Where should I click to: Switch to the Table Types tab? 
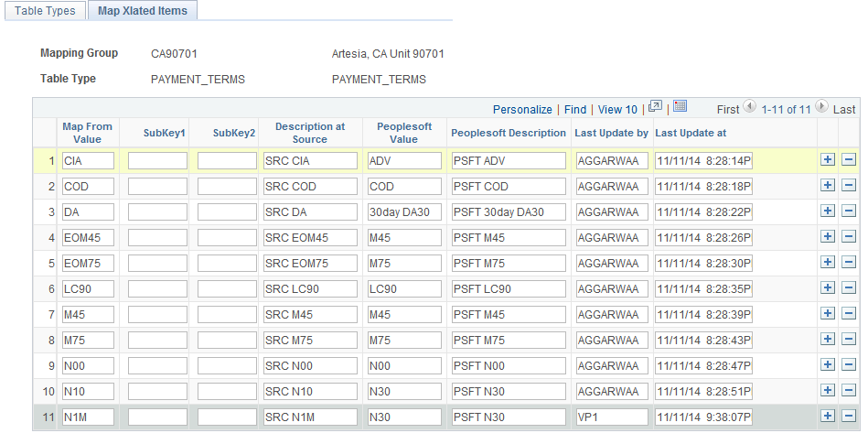pyautogui.click(x=46, y=11)
